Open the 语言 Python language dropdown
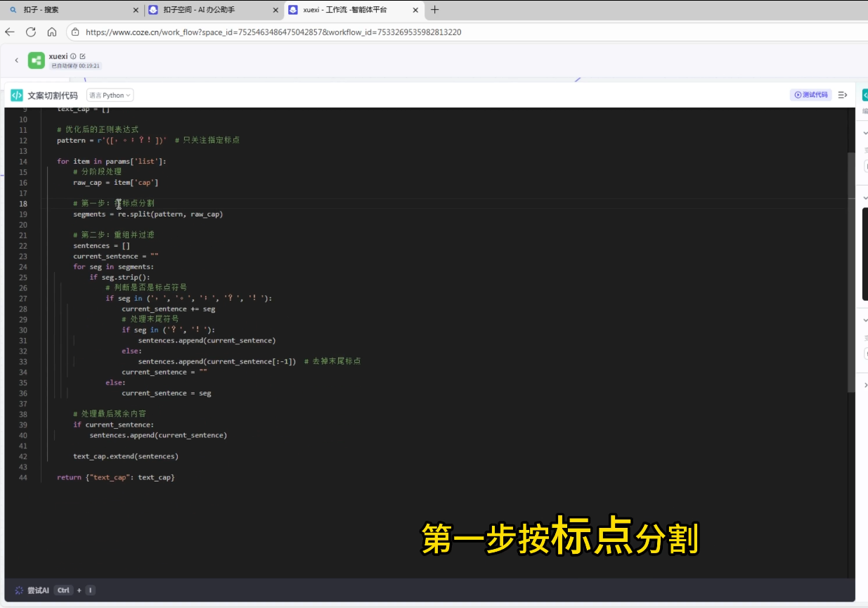Screen dimensions: 868x608 click(x=110, y=96)
